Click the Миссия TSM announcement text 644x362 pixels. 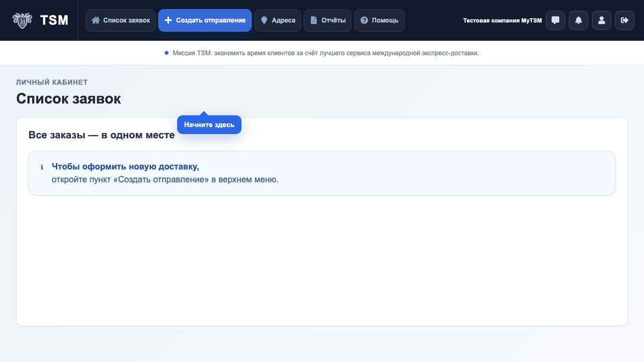pyautogui.click(x=326, y=53)
